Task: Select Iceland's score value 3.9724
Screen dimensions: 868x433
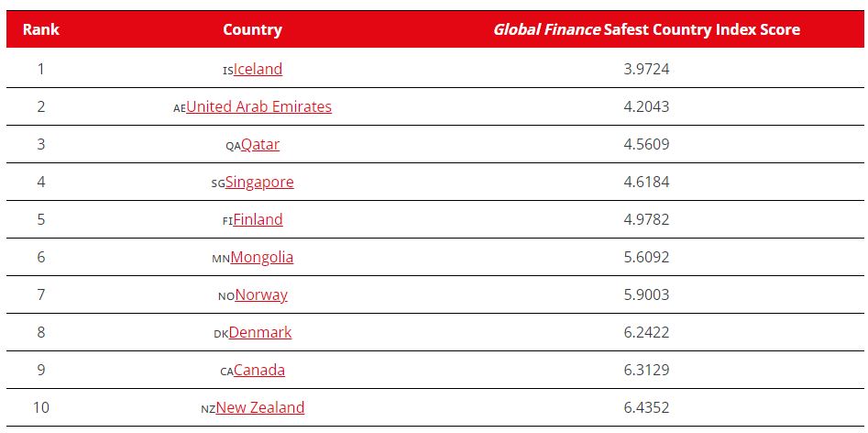Action: coord(646,69)
